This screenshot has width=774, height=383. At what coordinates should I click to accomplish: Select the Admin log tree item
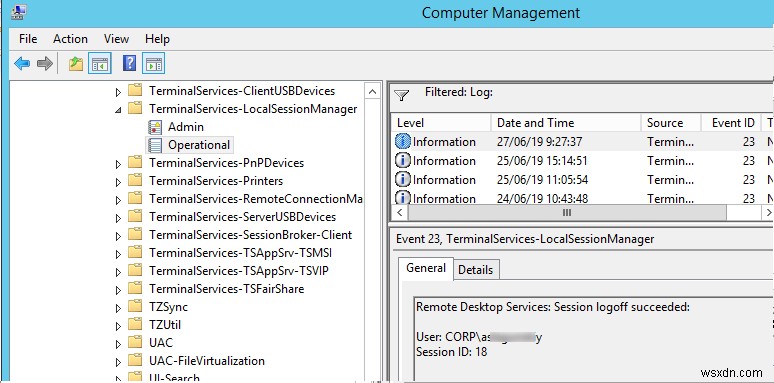click(x=186, y=127)
